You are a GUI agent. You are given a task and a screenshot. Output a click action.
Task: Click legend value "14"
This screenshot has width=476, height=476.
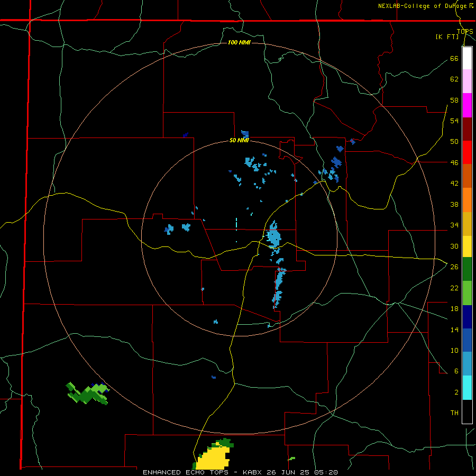[454, 329]
